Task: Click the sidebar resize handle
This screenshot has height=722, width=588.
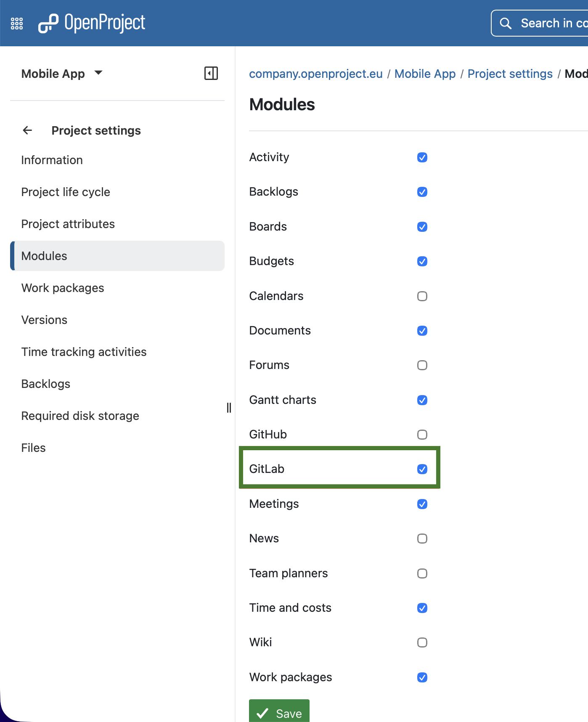Action: 229,407
